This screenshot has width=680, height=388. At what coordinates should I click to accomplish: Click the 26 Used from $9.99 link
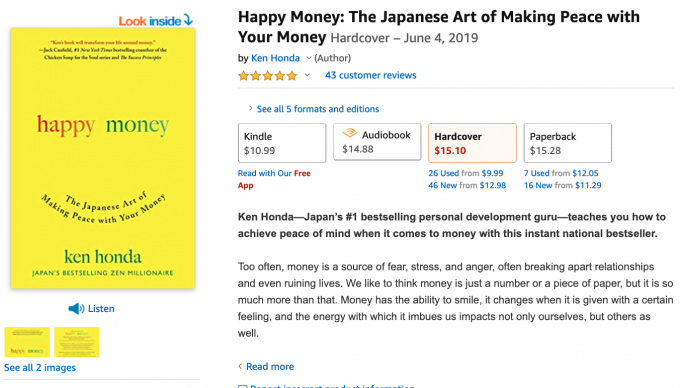click(x=466, y=173)
